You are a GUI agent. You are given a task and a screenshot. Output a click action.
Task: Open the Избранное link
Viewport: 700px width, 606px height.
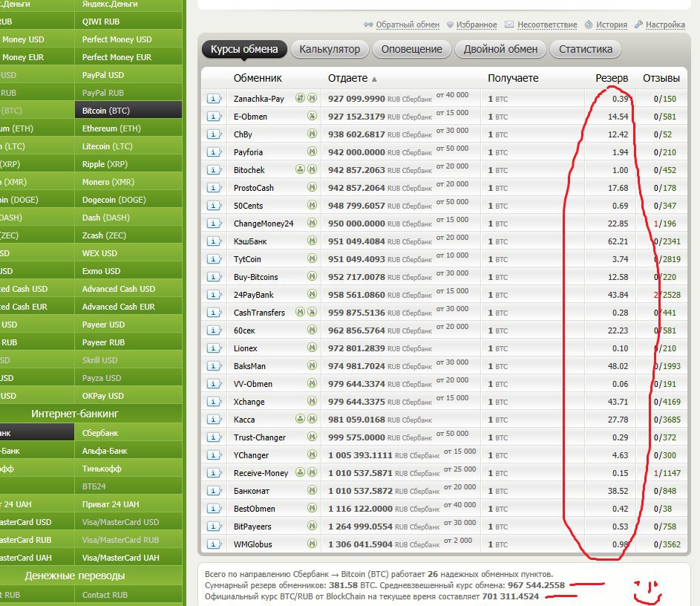pos(477,25)
